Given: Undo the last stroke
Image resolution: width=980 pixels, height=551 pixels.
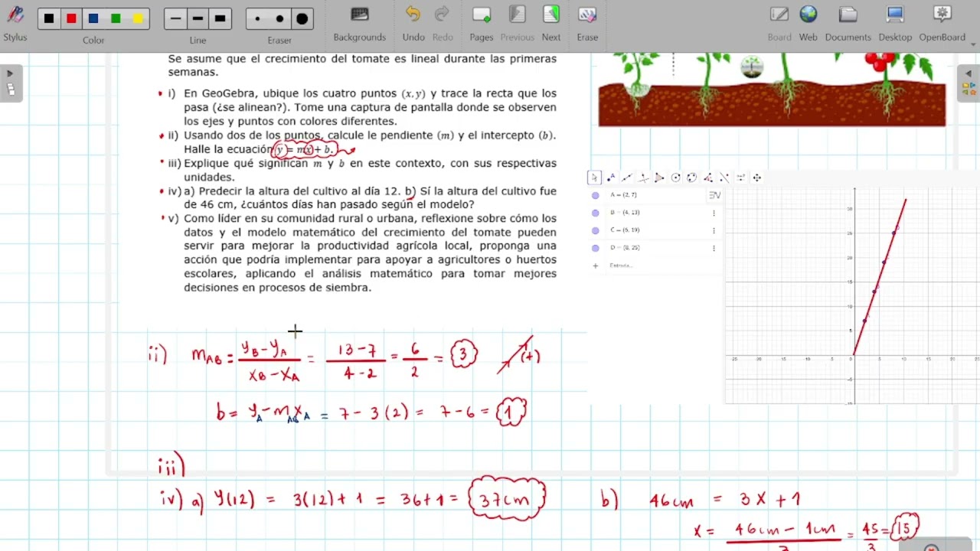Looking at the screenshot, I should (x=413, y=23).
